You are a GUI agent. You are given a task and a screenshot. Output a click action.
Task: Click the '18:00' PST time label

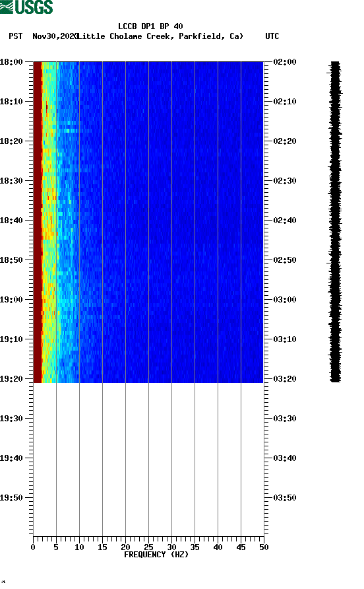pyautogui.click(x=11, y=62)
